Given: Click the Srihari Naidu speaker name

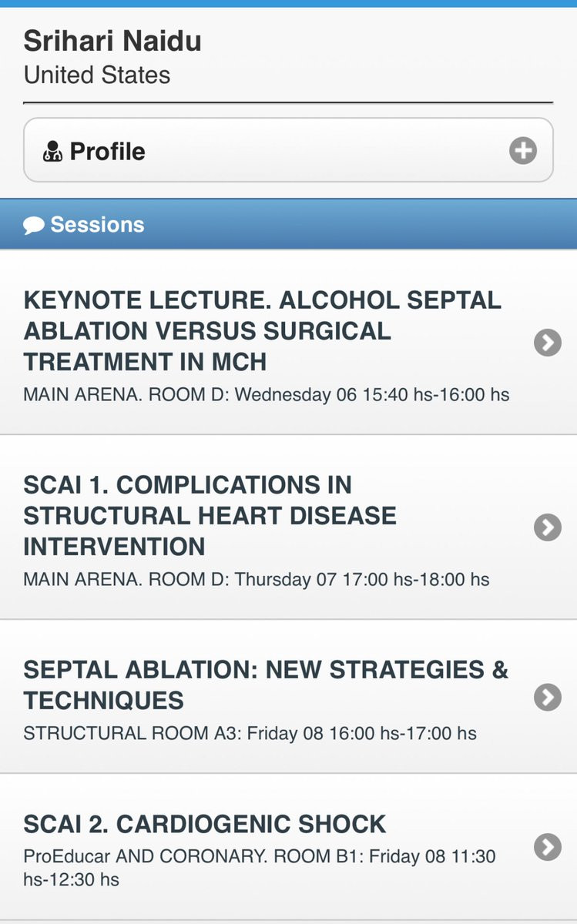Looking at the screenshot, I should coord(112,41).
